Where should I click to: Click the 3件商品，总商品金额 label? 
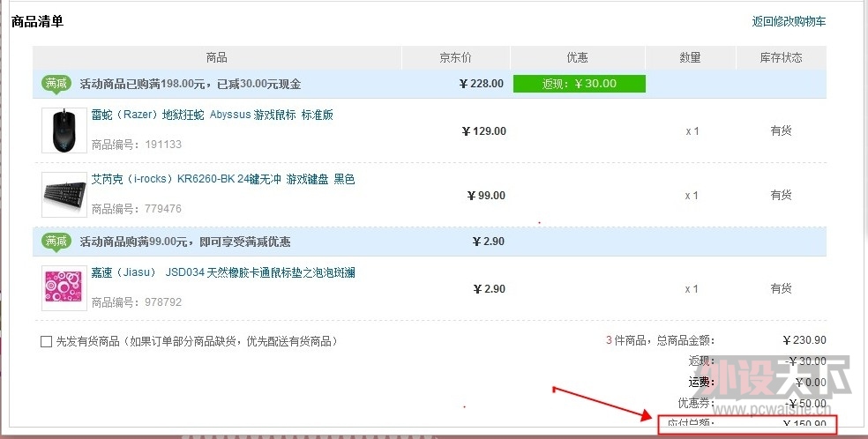coord(660,340)
